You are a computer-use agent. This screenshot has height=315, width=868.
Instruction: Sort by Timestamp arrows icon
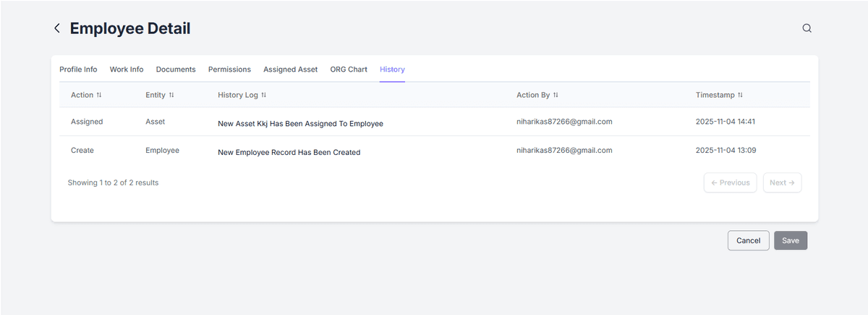click(741, 95)
